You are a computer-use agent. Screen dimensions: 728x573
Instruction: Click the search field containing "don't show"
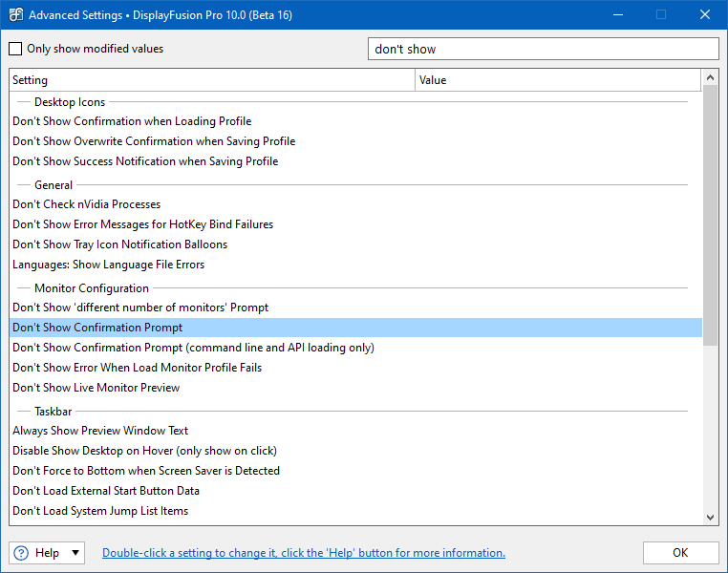pos(544,49)
